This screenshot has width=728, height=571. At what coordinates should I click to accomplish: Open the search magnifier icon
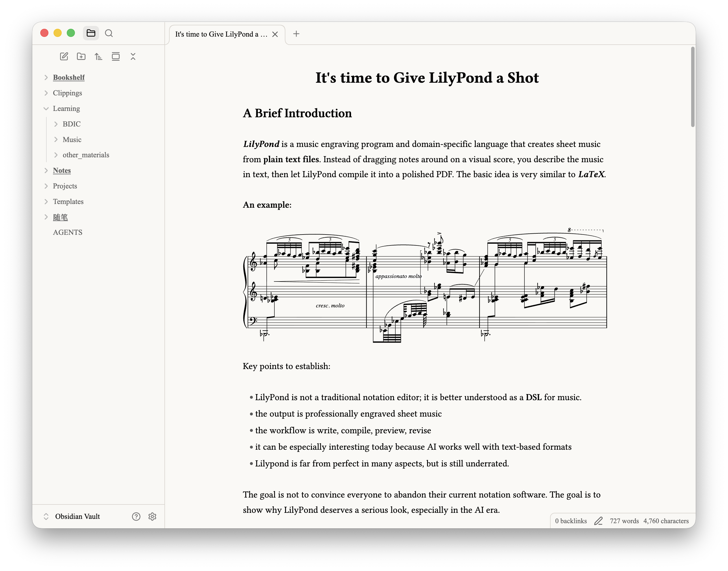109,33
